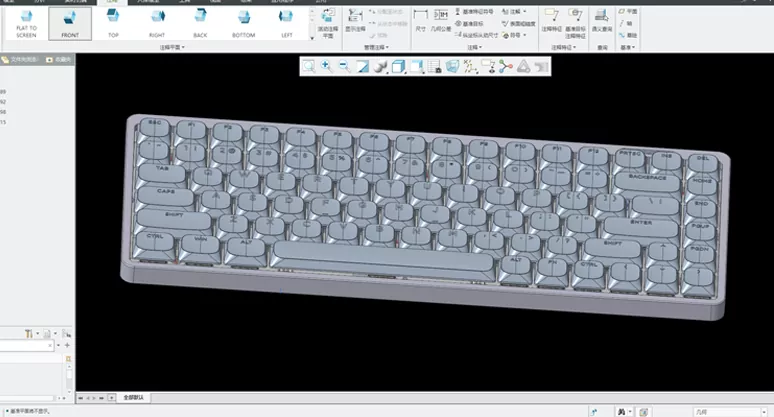Screen dimensions: 774x417
Task: Select the LEFT annotation plane
Action: pos(286,24)
